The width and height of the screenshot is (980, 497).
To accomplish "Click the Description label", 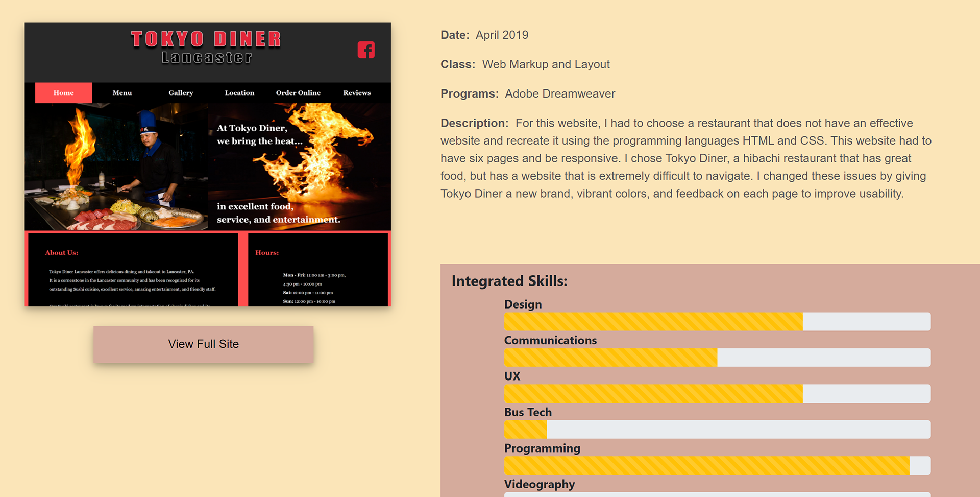I will point(475,123).
